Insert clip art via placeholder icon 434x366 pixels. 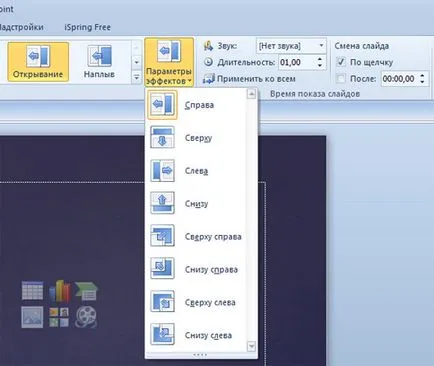(x=59, y=317)
